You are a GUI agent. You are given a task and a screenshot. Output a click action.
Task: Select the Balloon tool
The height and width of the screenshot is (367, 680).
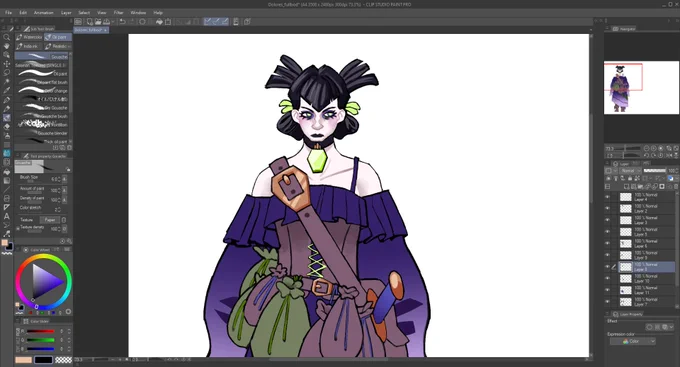point(7,225)
